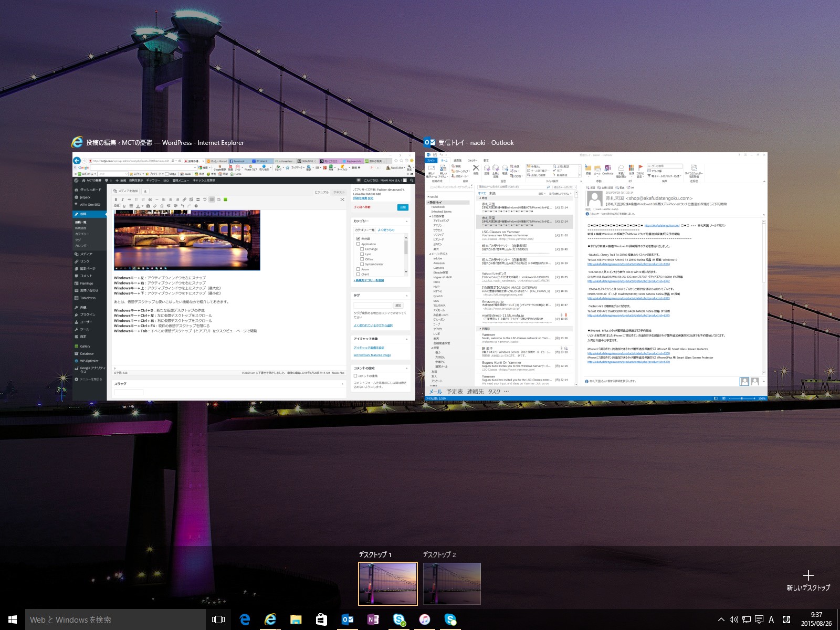Open clock showing 9:37 2015/08/26
The image size is (840, 630).
tap(816, 619)
